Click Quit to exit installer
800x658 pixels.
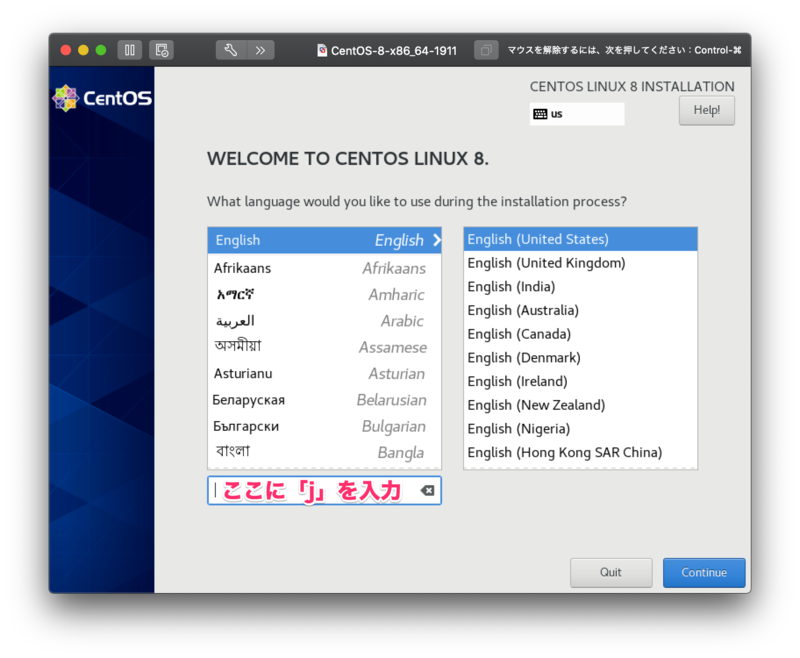(611, 572)
